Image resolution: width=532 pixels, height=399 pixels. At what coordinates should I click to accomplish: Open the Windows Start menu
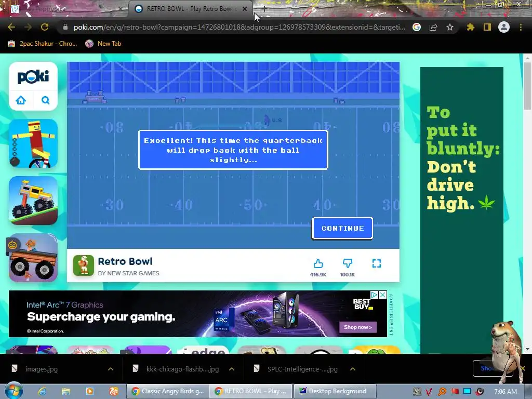click(x=14, y=391)
